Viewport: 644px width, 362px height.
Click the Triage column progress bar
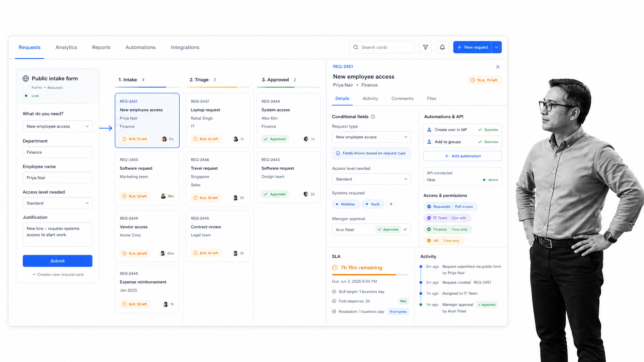[218, 87]
